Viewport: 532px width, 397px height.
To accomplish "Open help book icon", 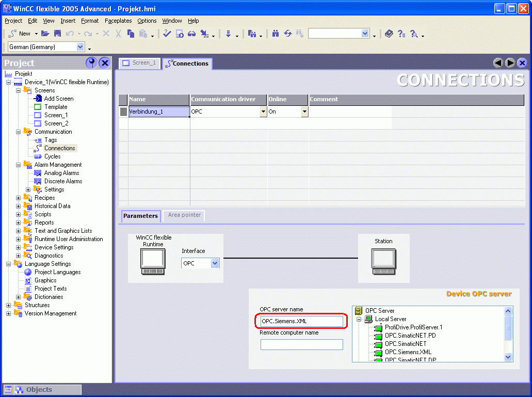I will [x=389, y=34].
